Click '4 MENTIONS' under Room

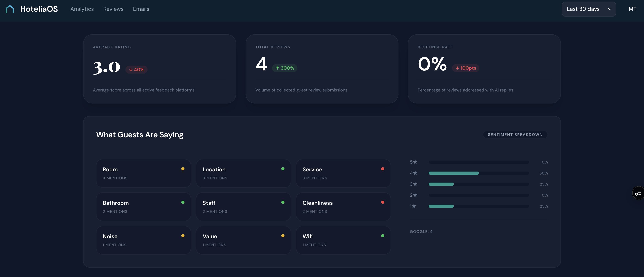(x=115, y=178)
